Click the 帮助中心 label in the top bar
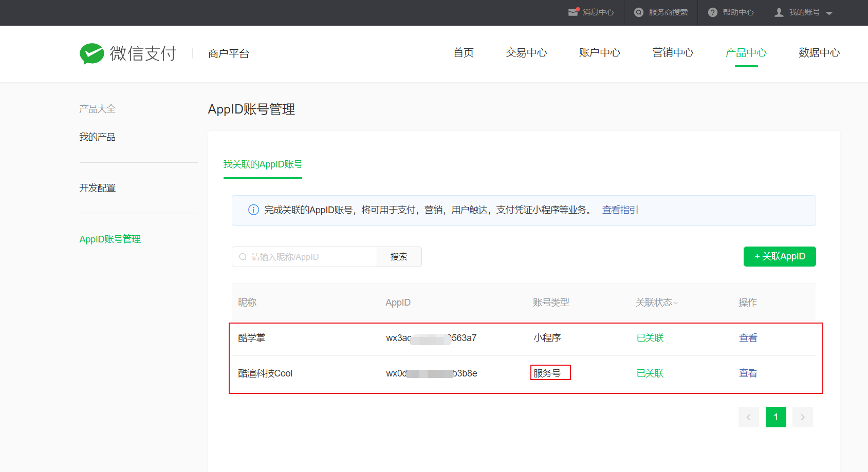 click(x=738, y=12)
